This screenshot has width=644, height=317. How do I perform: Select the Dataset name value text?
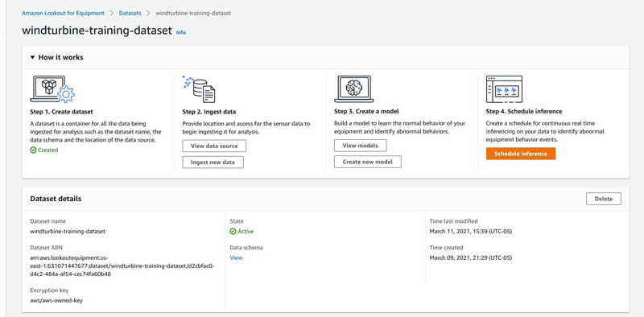68,231
